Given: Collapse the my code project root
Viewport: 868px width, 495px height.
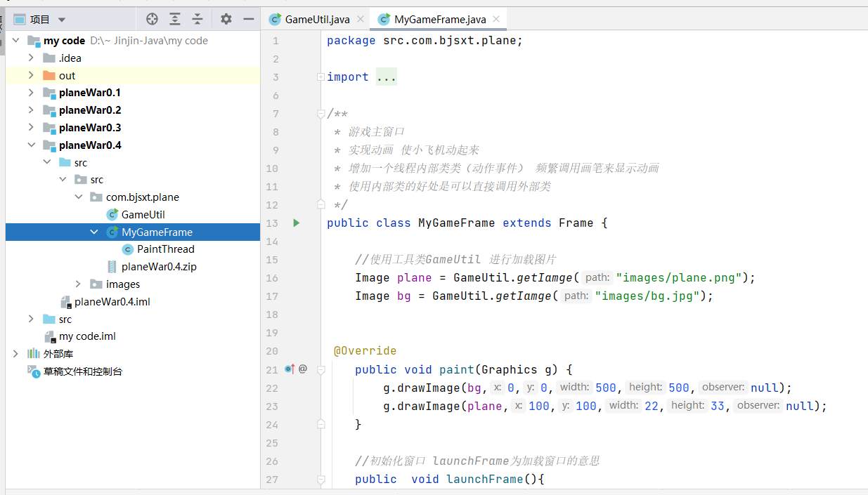Looking at the screenshot, I should coord(15,41).
